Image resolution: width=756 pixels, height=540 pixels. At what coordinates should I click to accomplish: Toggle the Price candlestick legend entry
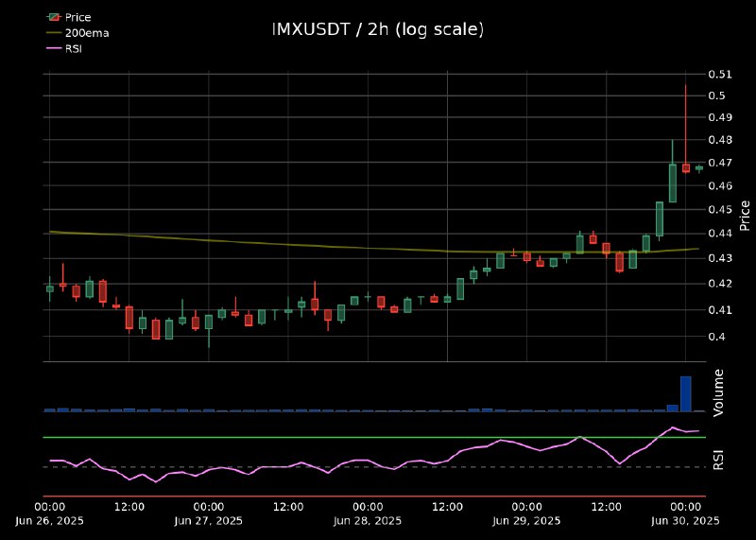(x=69, y=17)
